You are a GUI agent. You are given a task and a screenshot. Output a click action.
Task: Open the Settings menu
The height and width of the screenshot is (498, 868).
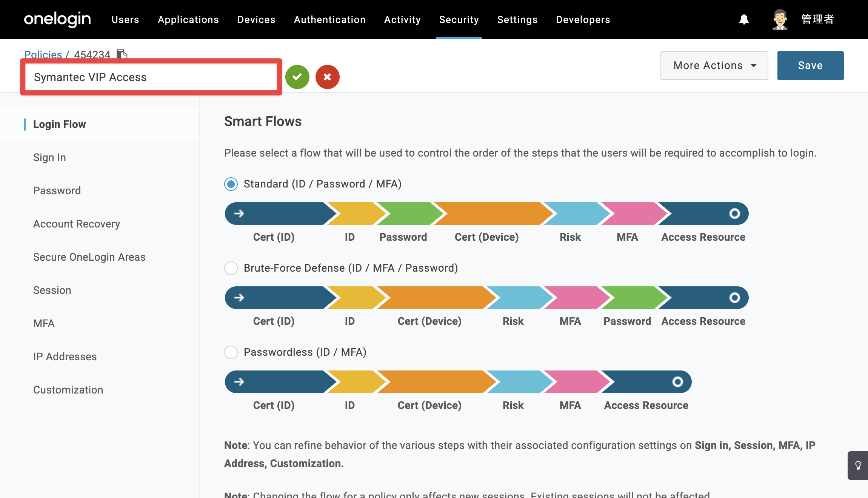tap(517, 20)
